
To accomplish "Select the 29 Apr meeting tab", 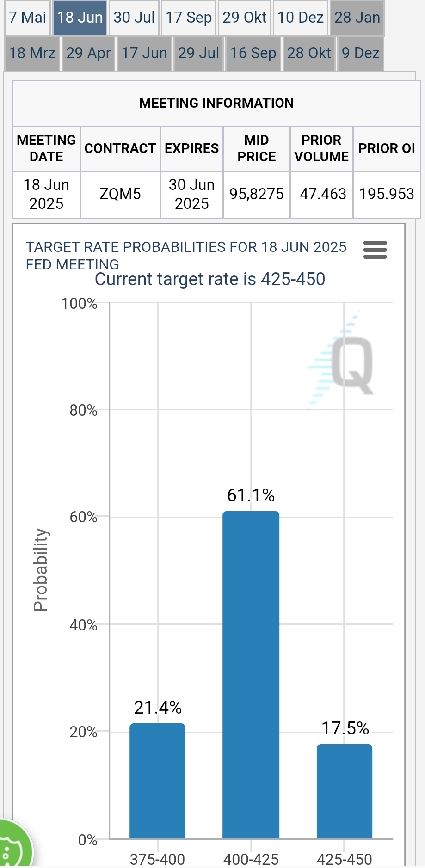I will point(88,53).
